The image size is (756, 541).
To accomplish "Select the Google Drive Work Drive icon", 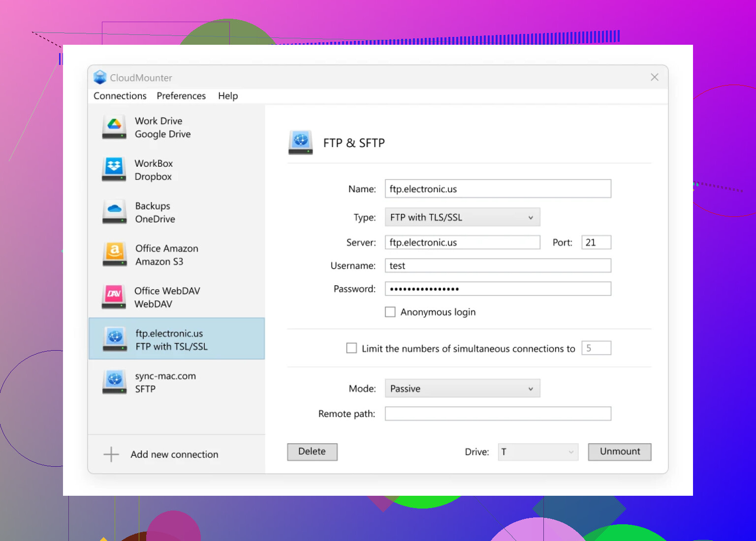I will click(114, 127).
